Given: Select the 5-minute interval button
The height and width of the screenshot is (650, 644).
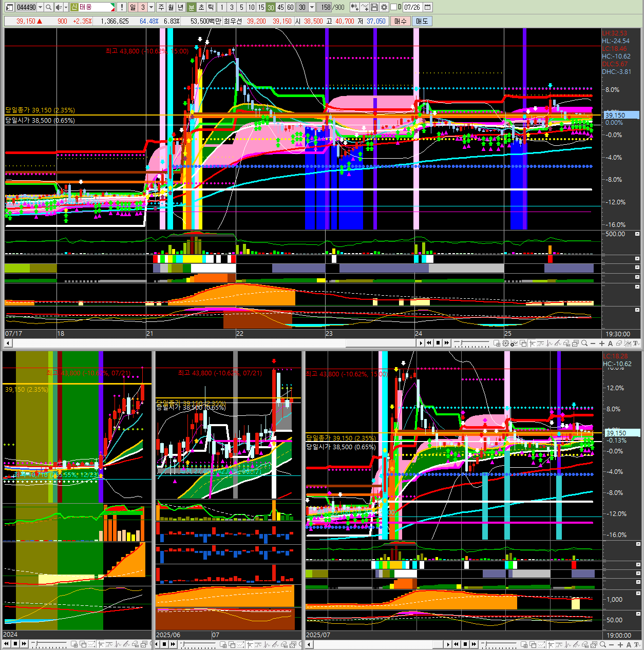Looking at the screenshot, I should (x=240, y=7).
